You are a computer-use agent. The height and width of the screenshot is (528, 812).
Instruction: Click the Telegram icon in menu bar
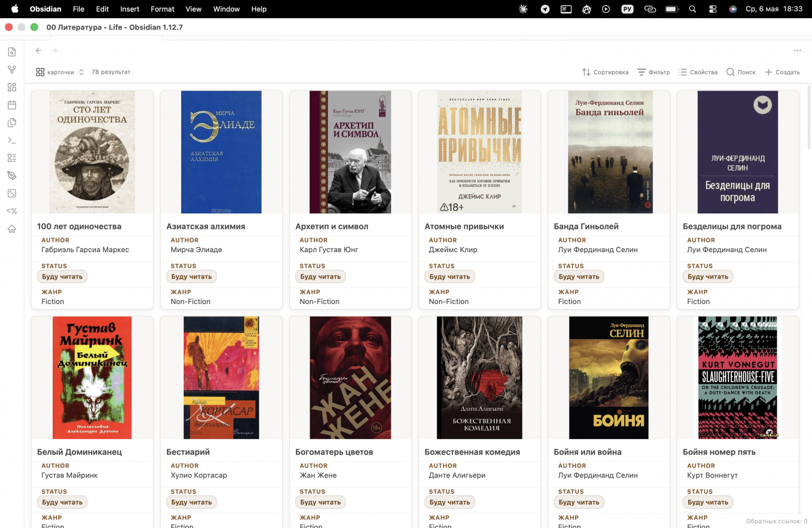click(545, 9)
